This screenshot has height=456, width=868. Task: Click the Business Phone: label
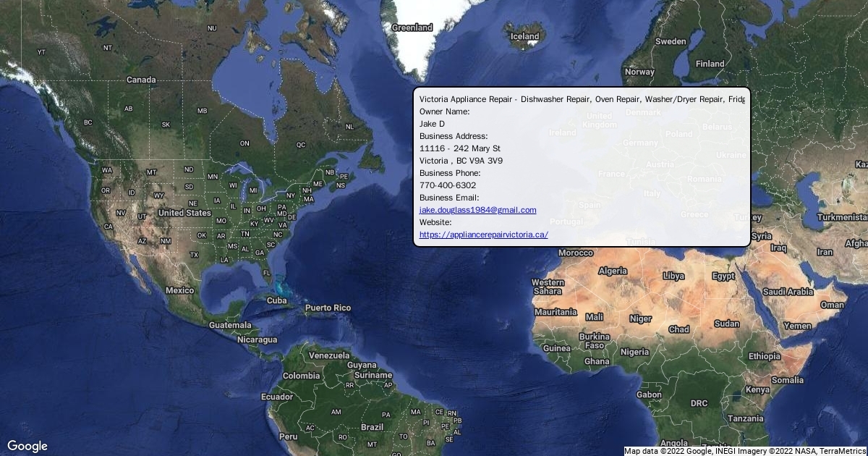tap(450, 173)
